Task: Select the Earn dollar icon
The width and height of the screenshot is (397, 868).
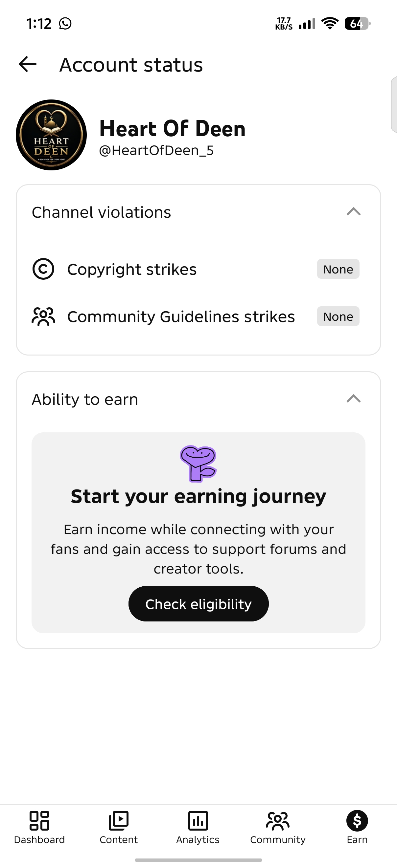Action: pyautogui.click(x=357, y=820)
